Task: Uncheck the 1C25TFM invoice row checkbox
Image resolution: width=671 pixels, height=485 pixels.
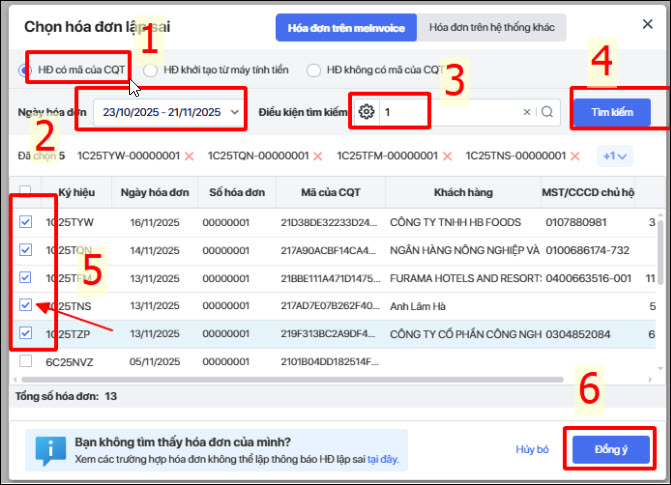Action: [25, 277]
